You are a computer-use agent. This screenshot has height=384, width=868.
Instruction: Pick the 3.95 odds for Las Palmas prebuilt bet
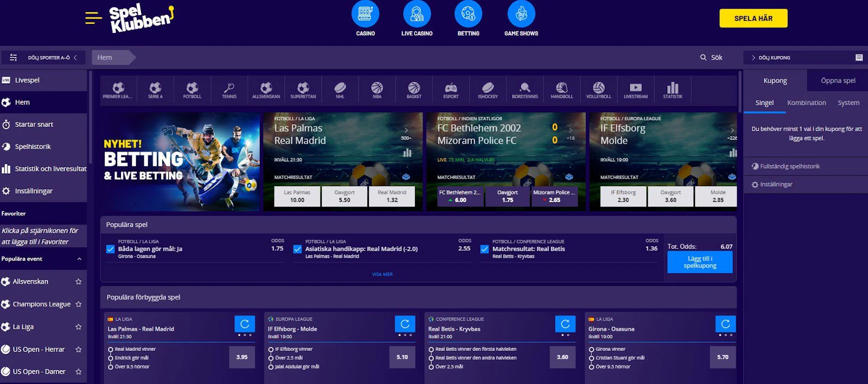coord(242,357)
